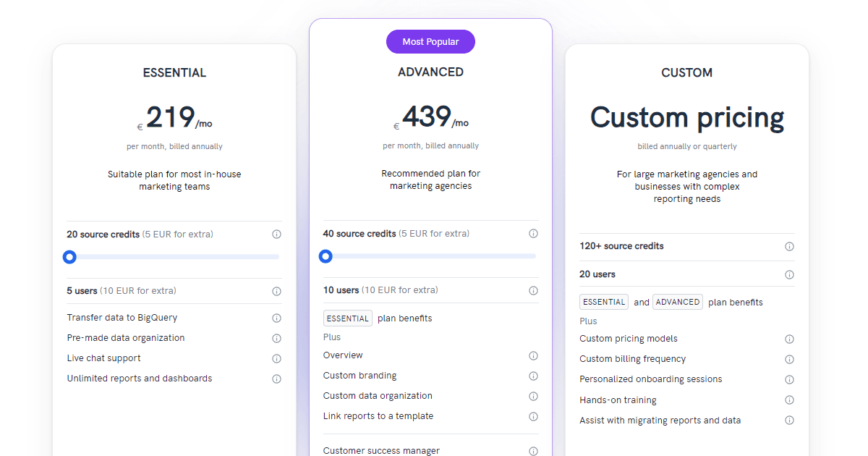The width and height of the screenshot is (868, 456).
Task: Click billing note under the 439 price
Action: point(431,146)
